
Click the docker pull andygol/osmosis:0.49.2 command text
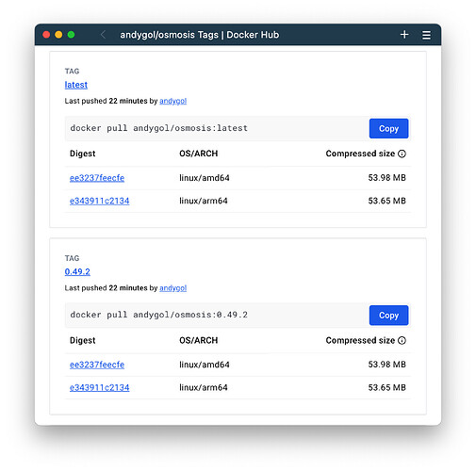(x=159, y=315)
